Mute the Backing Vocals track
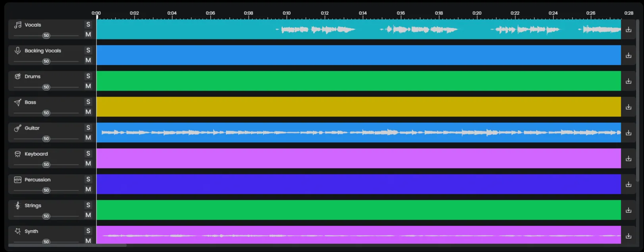Image resolution: width=644 pixels, height=252 pixels. point(88,60)
